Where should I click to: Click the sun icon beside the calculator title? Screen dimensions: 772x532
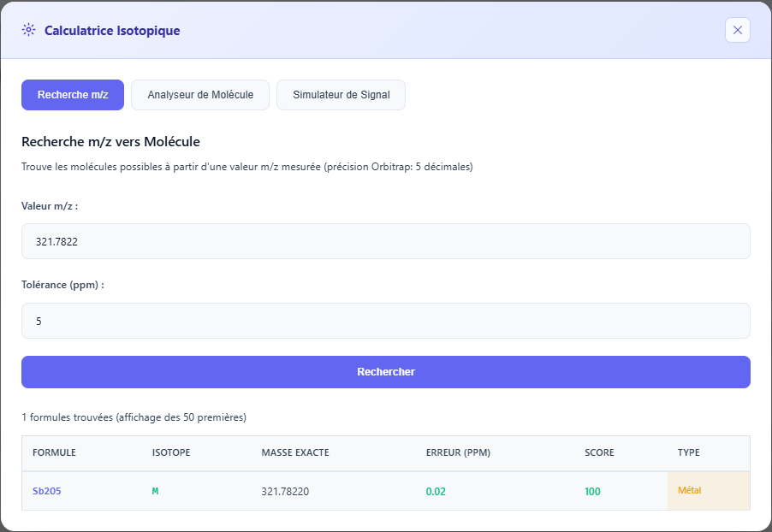tap(27, 29)
